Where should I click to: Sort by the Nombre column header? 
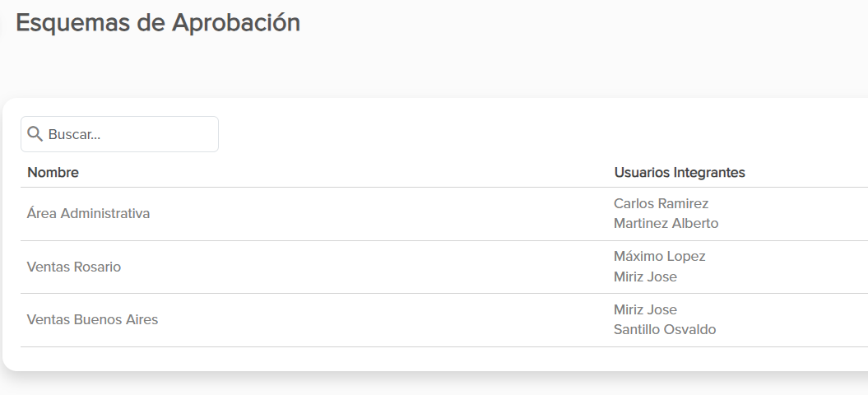point(53,172)
